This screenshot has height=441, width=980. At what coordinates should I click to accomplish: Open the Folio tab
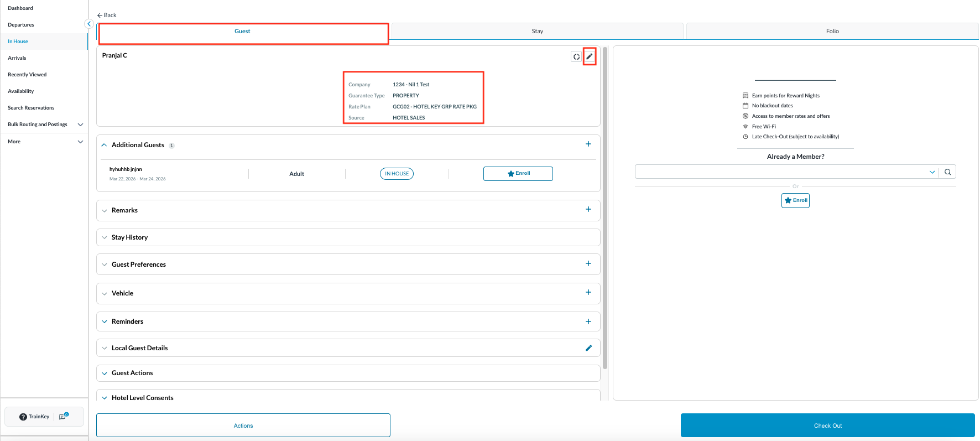coord(832,32)
